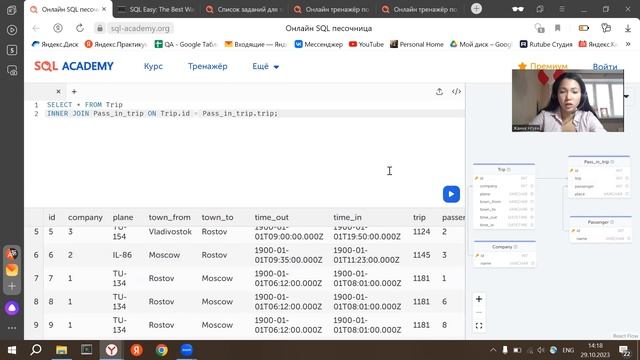Open YouTube bookmark
Image resolution: width=640 pixels, height=360 pixels.
(x=366, y=44)
